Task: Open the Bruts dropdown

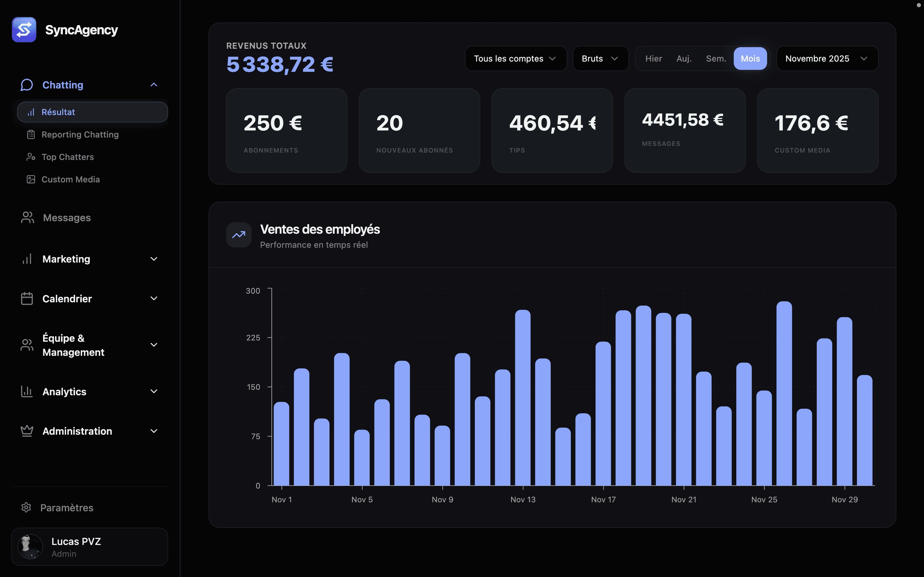Action: point(600,59)
